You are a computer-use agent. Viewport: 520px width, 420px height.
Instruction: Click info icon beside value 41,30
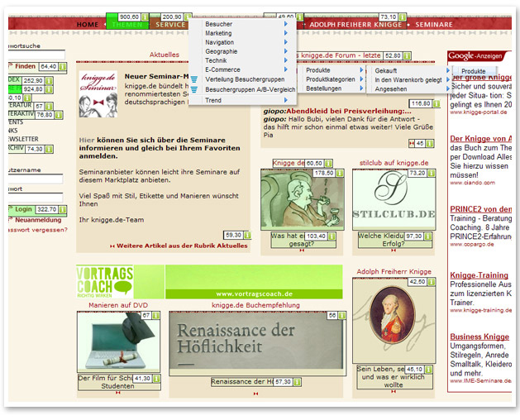coord(156,379)
